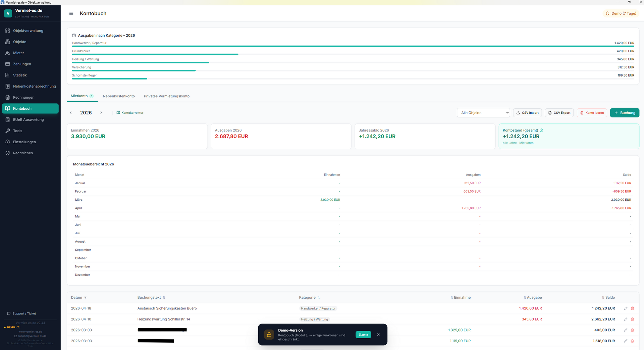Delete the Austausch Sicherungskasten Buero booking
The image size is (644, 350).
632,308
